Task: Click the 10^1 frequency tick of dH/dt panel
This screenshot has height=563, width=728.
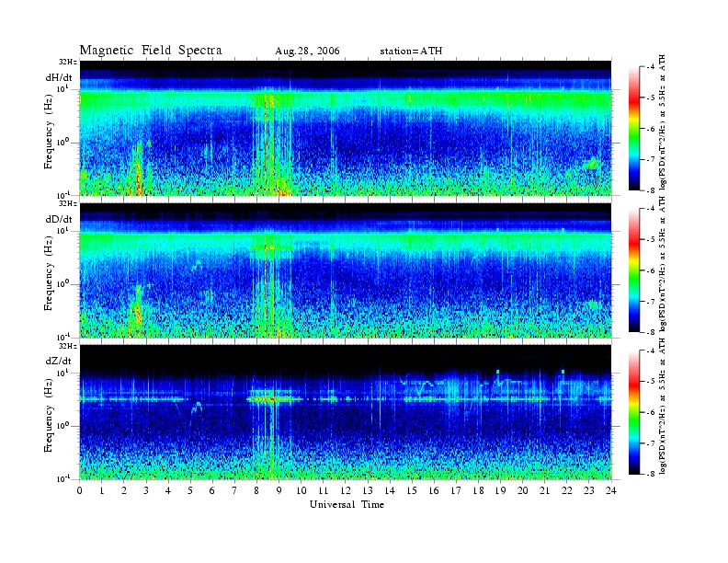Action: pos(63,88)
